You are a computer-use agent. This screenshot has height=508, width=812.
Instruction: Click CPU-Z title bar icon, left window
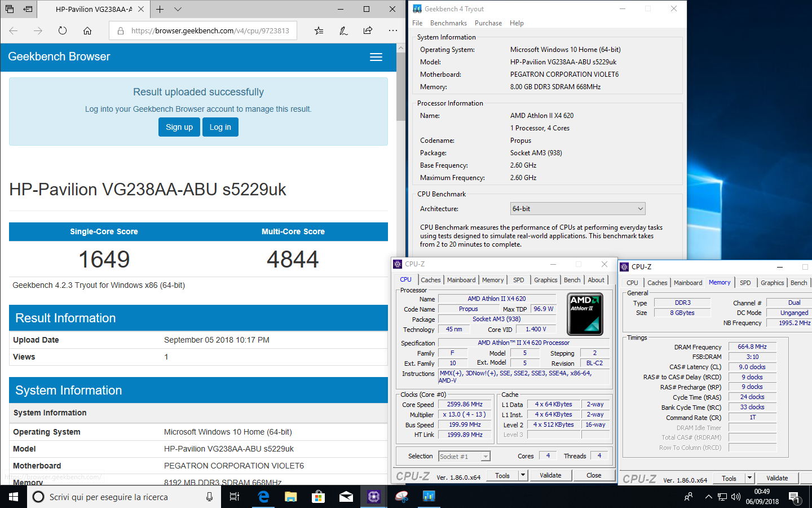[x=398, y=264]
